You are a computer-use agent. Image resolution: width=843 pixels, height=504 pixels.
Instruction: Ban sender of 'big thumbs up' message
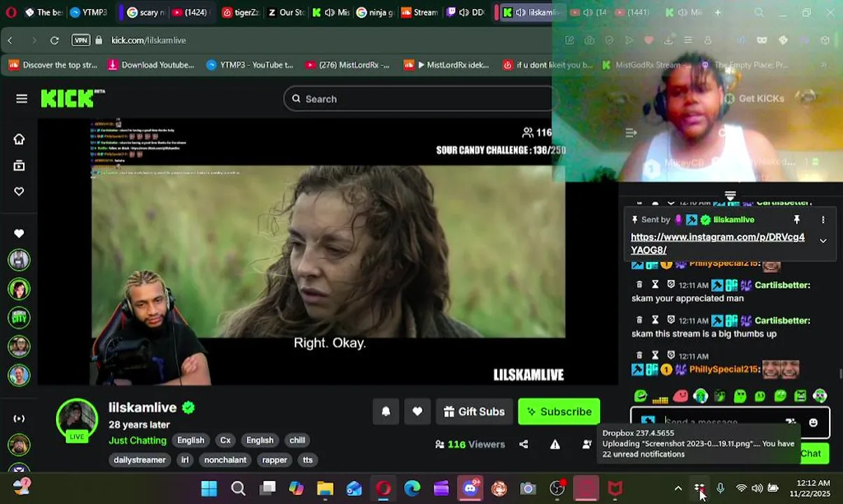(671, 321)
